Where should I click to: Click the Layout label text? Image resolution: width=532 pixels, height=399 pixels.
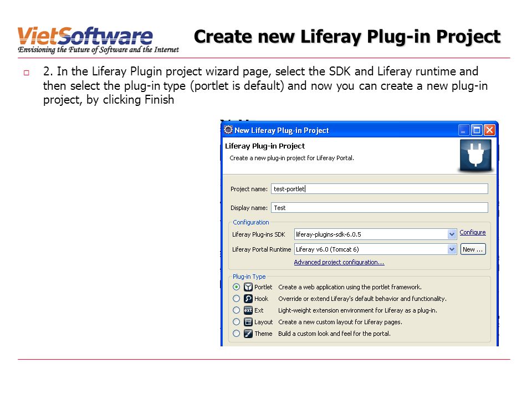tap(264, 322)
